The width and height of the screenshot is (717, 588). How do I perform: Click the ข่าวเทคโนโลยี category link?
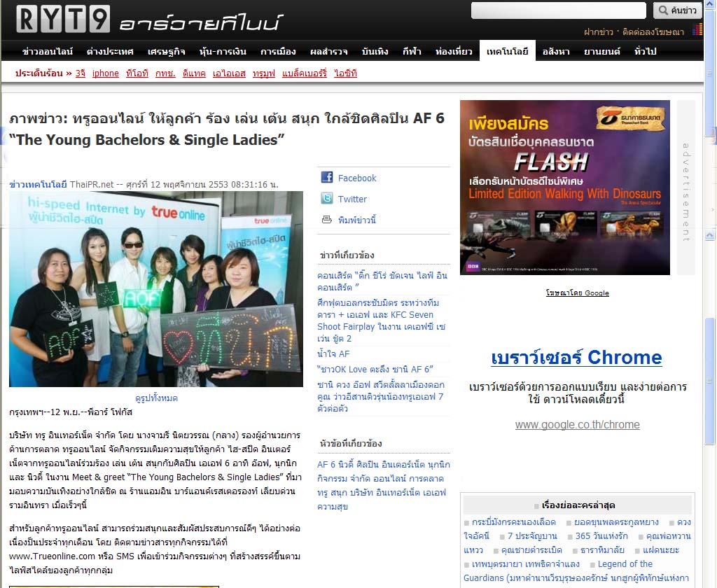pyautogui.click(x=38, y=184)
